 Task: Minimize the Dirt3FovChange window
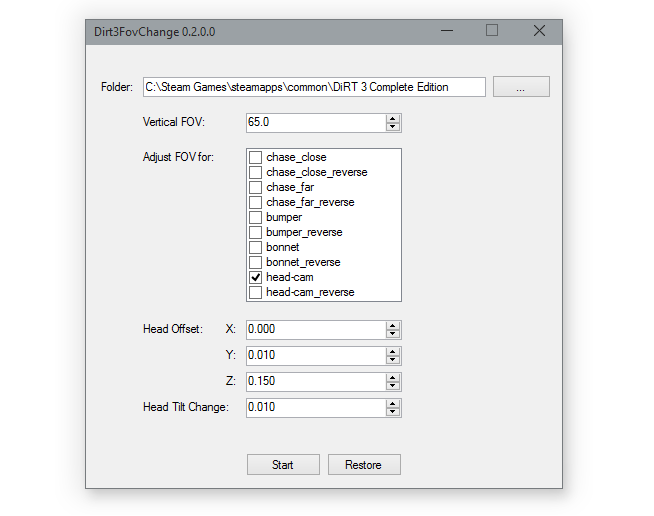point(447,31)
